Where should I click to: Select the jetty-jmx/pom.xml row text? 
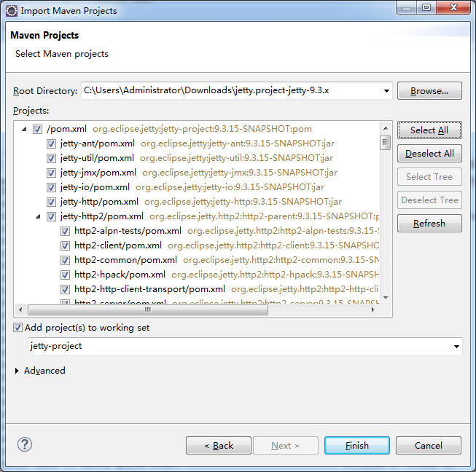click(98, 173)
